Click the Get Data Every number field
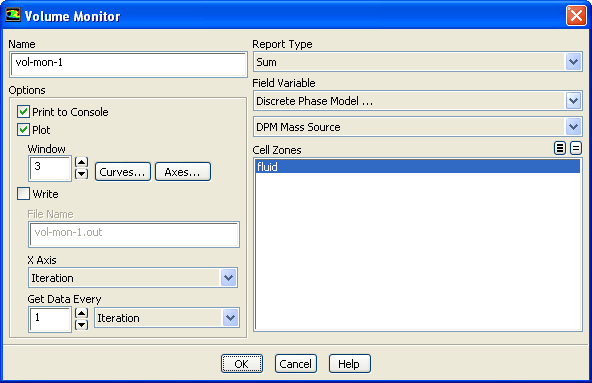The height and width of the screenshot is (383, 592). [x=50, y=320]
